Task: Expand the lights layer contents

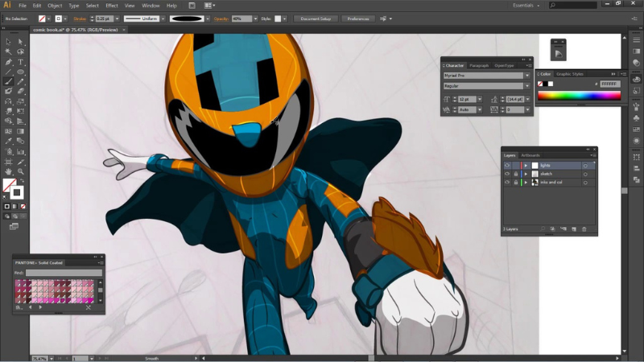Action: tap(526, 165)
